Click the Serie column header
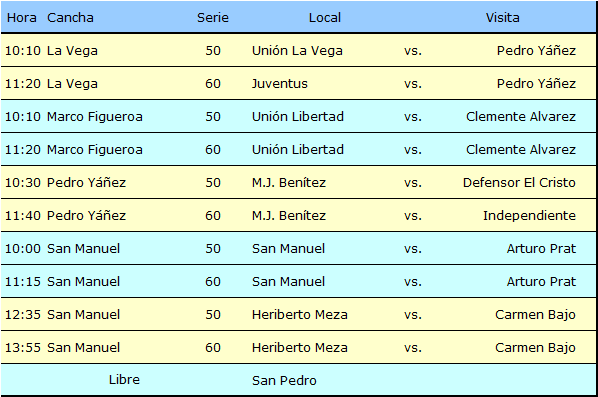The width and height of the screenshot is (598, 397). [213, 18]
